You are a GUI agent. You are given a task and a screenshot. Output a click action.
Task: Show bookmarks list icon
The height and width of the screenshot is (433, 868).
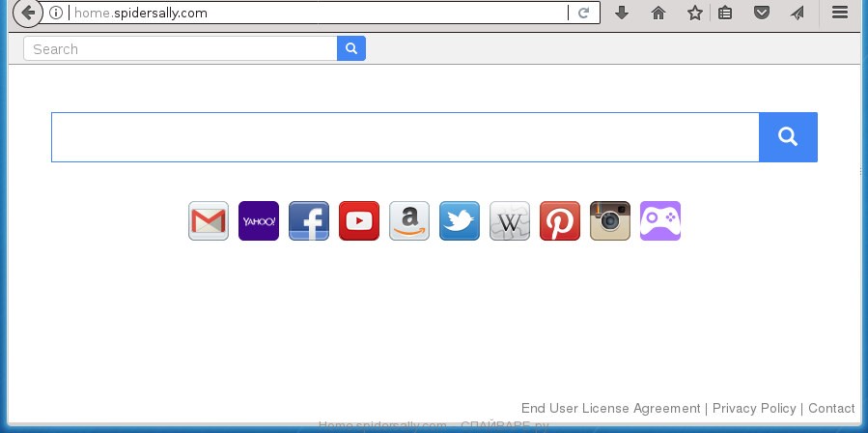tap(725, 13)
